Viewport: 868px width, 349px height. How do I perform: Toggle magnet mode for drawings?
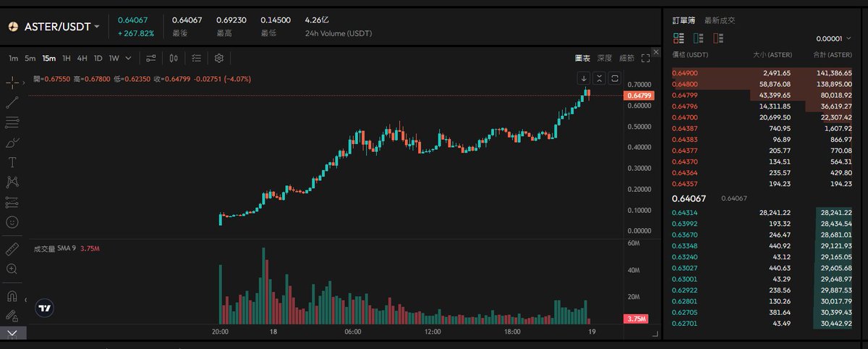[12, 295]
